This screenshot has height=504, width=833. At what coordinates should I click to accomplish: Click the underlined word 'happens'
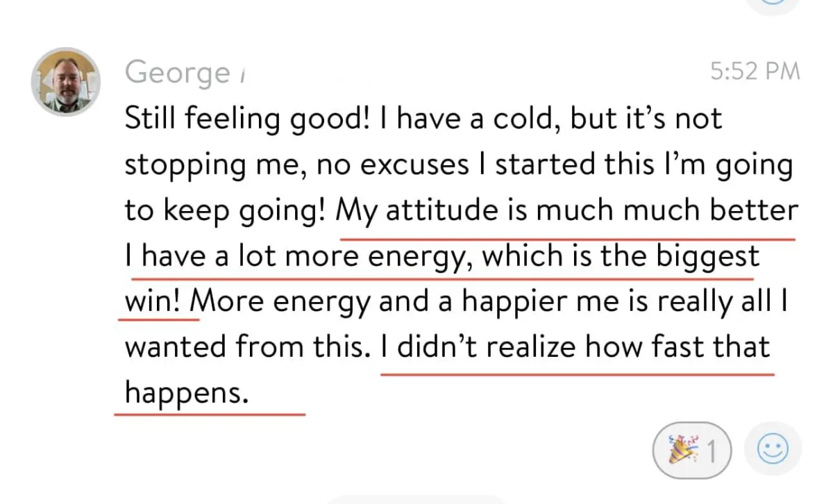click(x=185, y=392)
